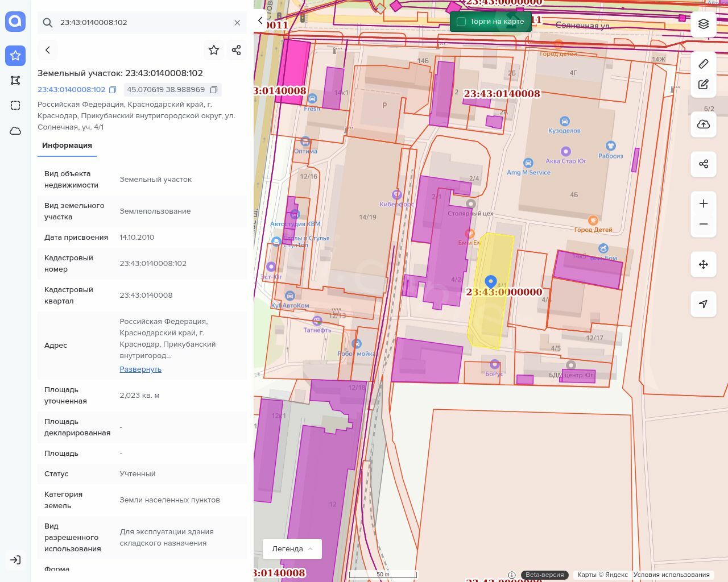Expand full address via Развернуть
Viewport: 728px width, 582px height.
140,369
